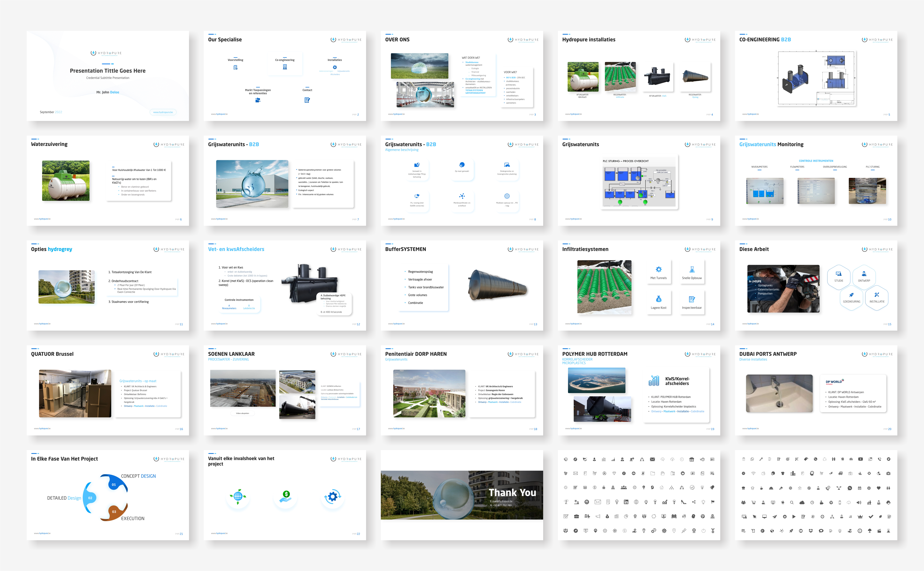
Task: Click the paper plane icon
Action: tap(775, 517)
